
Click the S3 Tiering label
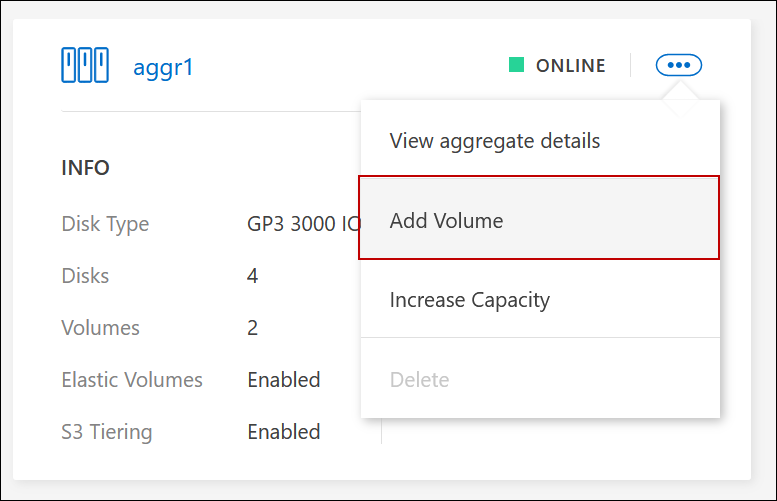click(x=107, y=432)
